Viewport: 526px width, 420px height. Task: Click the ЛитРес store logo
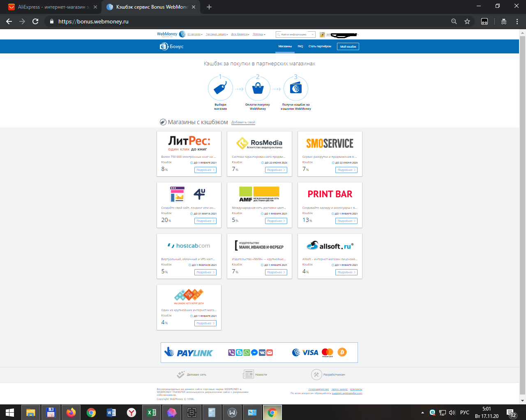point(189,143)
